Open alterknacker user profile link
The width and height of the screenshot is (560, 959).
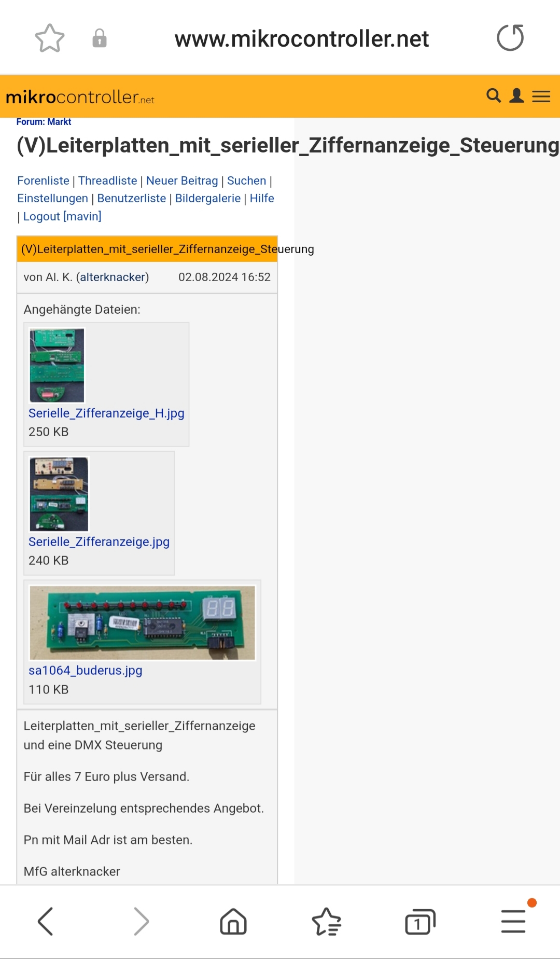click(113, 277)
